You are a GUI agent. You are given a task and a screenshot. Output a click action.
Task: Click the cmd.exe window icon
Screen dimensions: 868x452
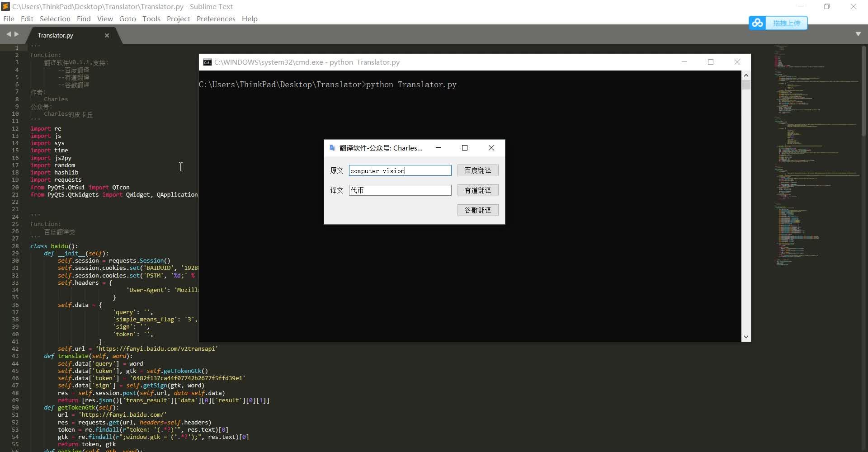[x=207, y=62]
